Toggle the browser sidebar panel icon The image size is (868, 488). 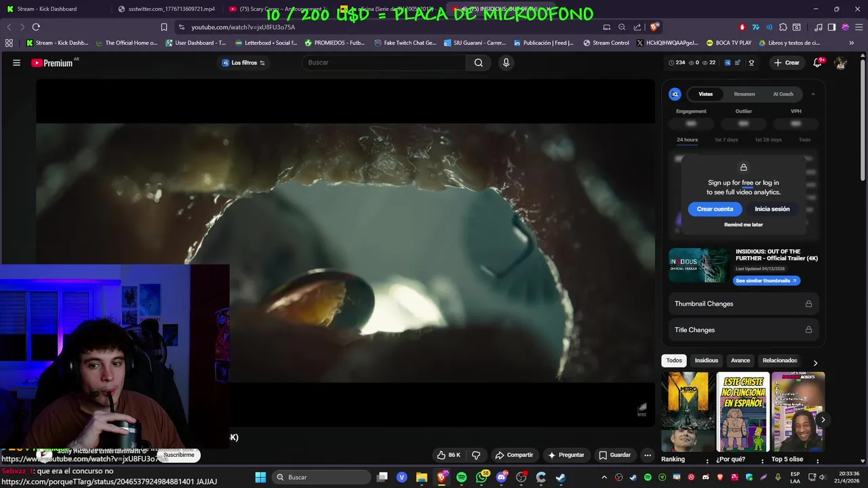pos(832,27)
